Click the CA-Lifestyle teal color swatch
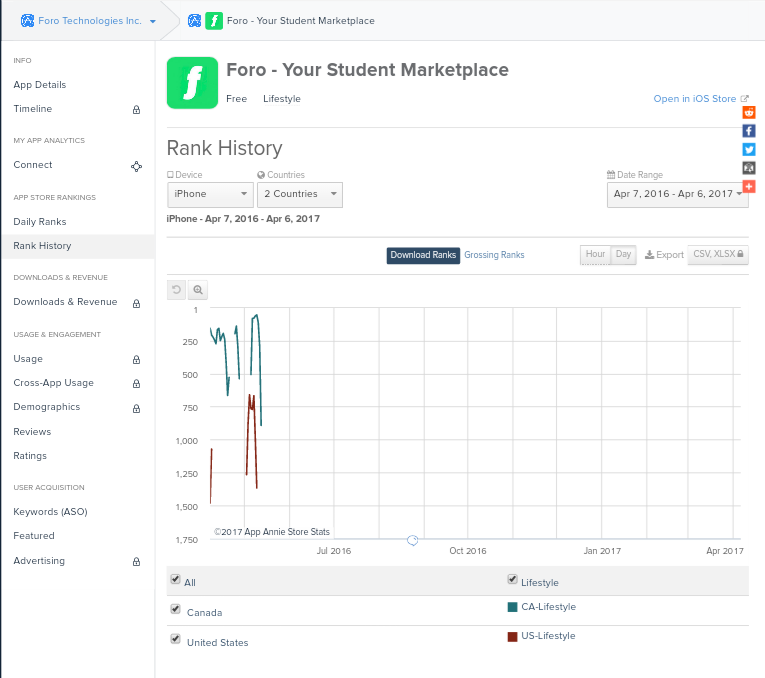The height and width of the screenshot is (678, 765). pos(513,607)
